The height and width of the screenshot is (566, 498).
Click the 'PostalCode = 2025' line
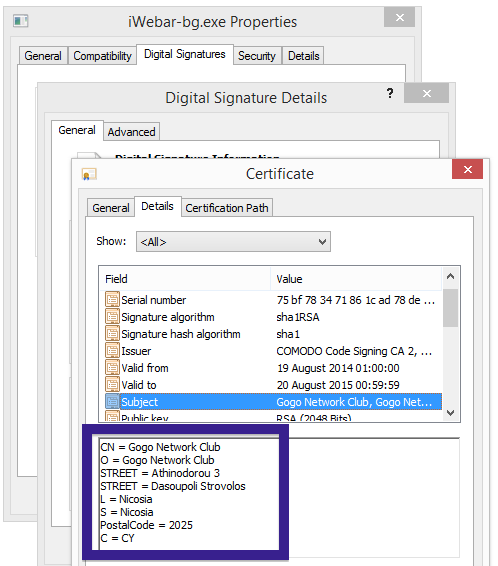click(x=147, y=525)
